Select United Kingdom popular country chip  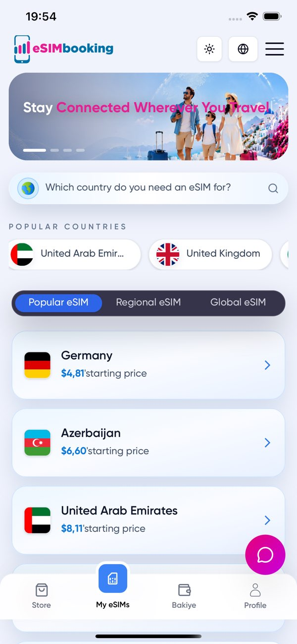click(x=210, y=254)
